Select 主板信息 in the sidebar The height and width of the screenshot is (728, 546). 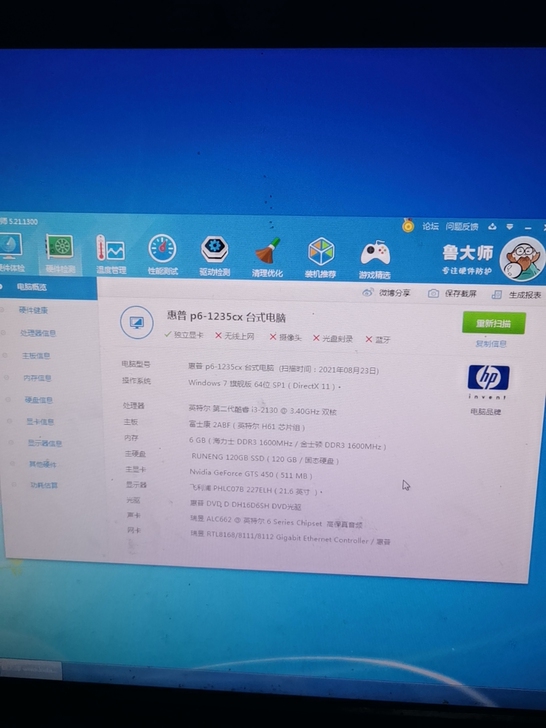point(36,356)
